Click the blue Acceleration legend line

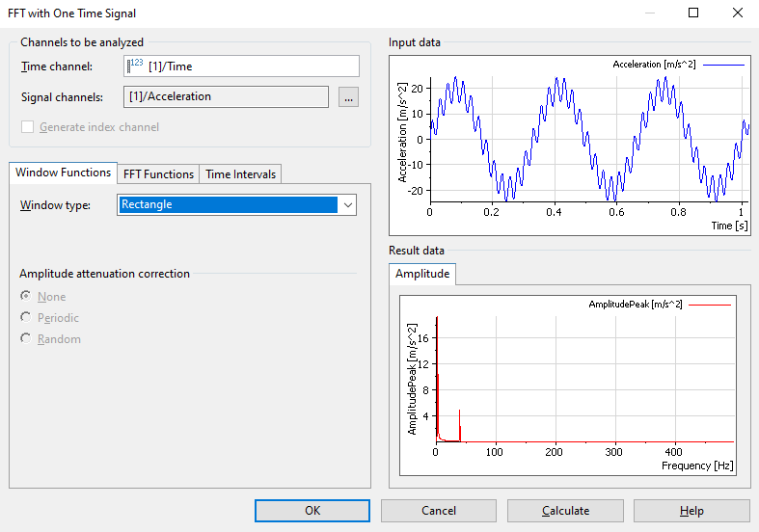pyautogui.click(x=725, y=65)
